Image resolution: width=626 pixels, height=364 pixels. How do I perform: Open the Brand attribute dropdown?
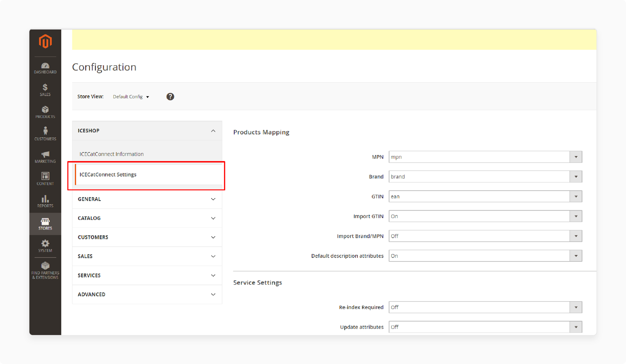tap(485, 177)
